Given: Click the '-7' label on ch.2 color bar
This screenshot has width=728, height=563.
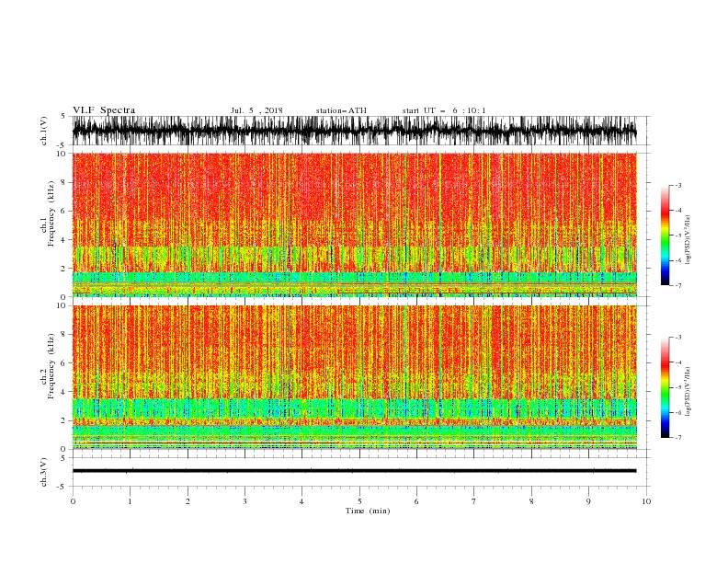Looking at the screenshot, I should click(677, 437).
